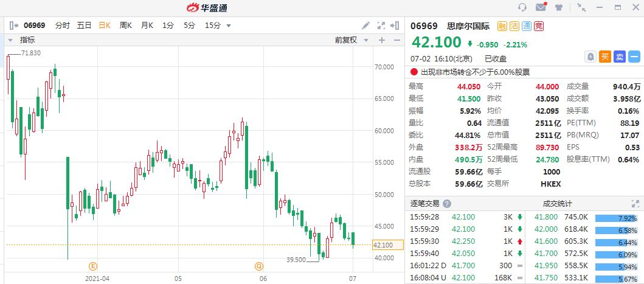The width and height of the screenshot is (644, 284).
Task: Collapse the left panel arrow icon
Action: (13, 26)
